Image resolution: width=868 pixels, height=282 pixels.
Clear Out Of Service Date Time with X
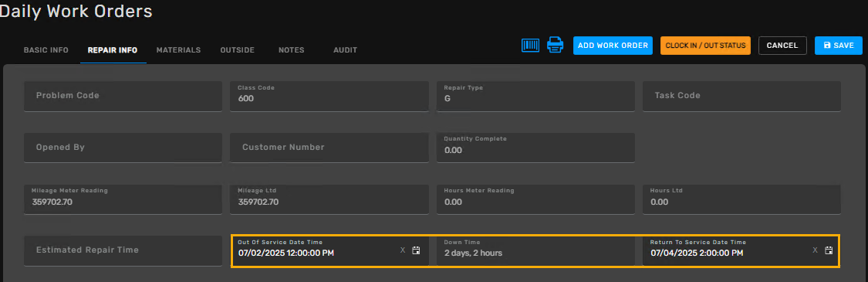pyautogui.click(x=403, y=250)
